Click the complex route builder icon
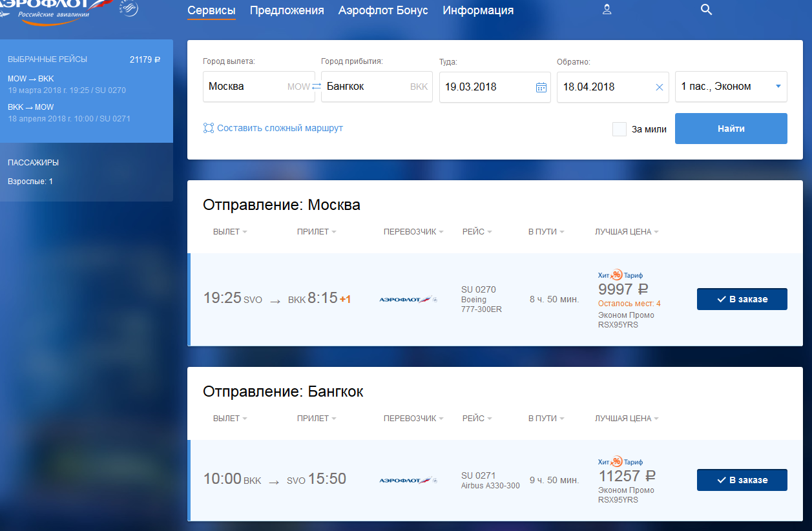The height and width of the screenshot is (531, 812). pos(209,128)
